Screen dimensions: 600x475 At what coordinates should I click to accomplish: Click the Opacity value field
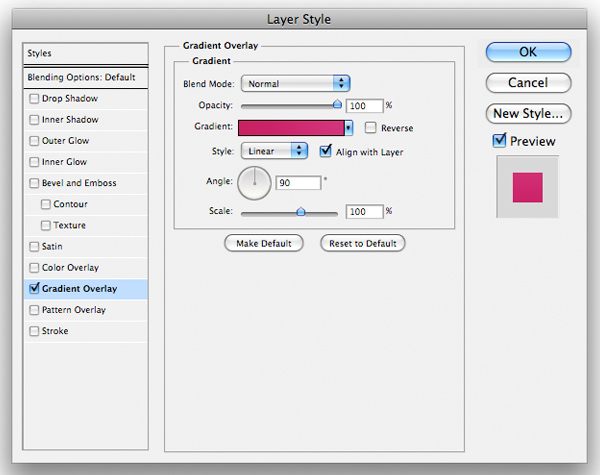coord(364,106)
